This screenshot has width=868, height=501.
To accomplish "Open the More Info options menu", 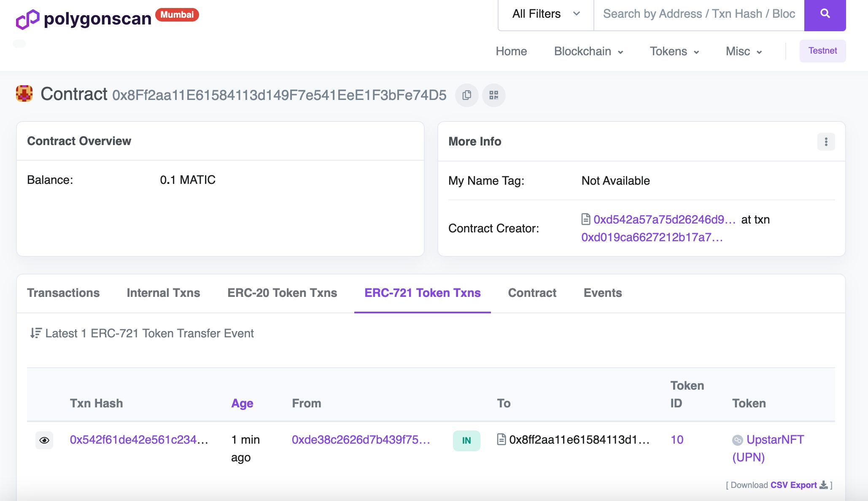I will click(x=826, y=142).
